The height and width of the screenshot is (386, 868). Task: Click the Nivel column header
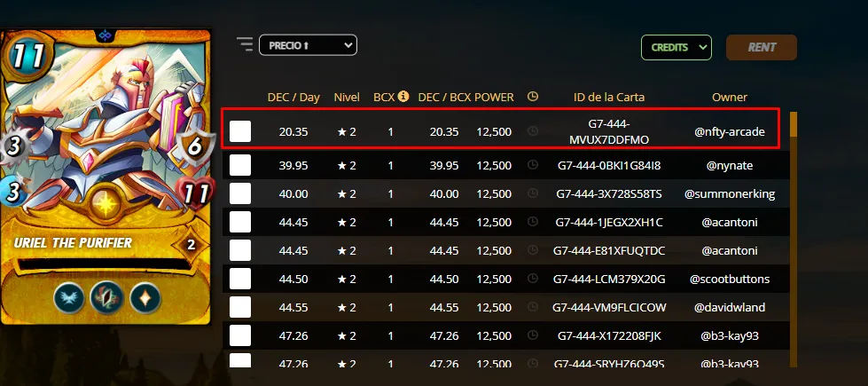347,97
